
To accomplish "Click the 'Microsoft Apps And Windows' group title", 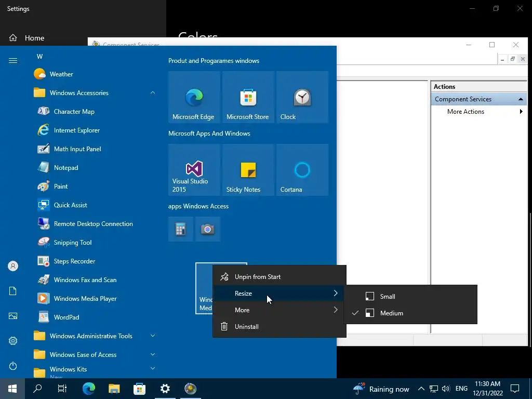I will 209,134.
